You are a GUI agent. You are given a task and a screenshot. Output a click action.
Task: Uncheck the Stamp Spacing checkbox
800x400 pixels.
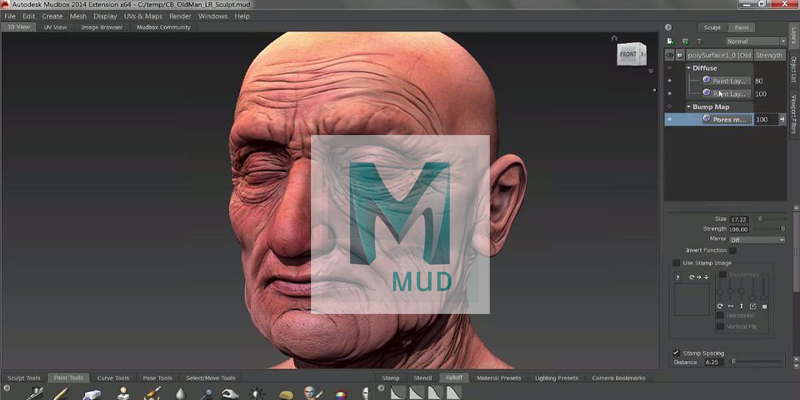tap(676, 353)
